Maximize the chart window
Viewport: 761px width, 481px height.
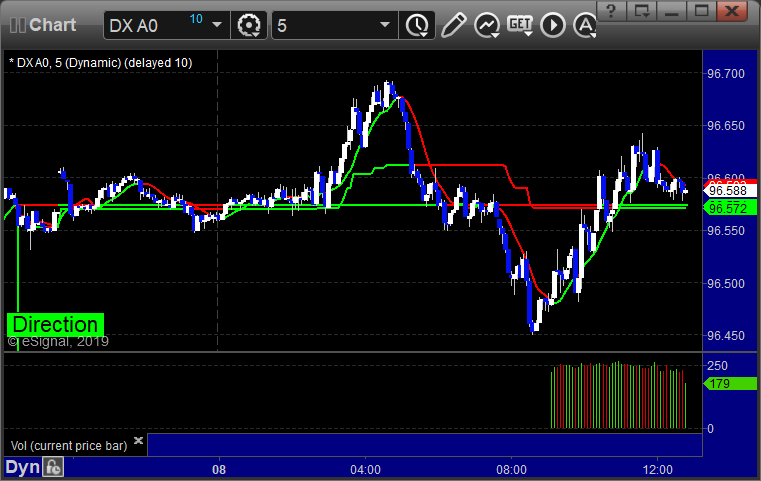click(701, 10)
